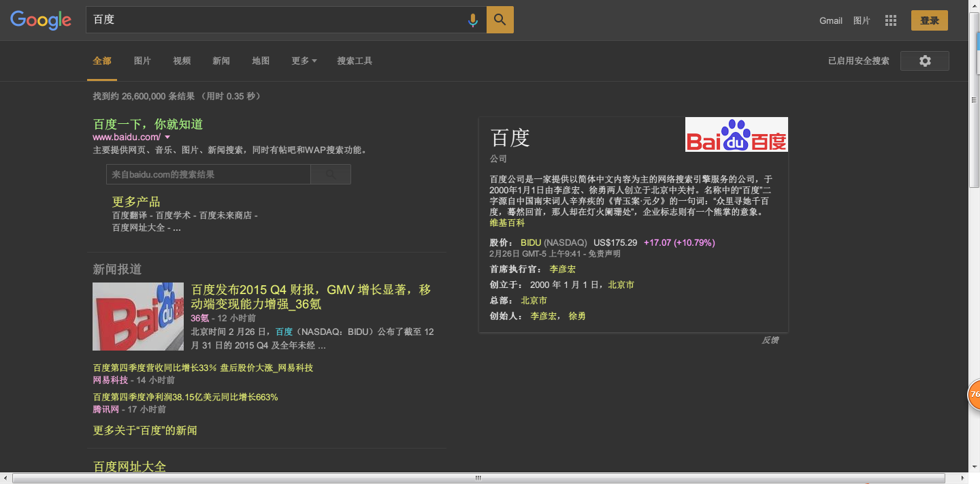
Task: Click the 新闻报道 section heading
Action: 118,269
